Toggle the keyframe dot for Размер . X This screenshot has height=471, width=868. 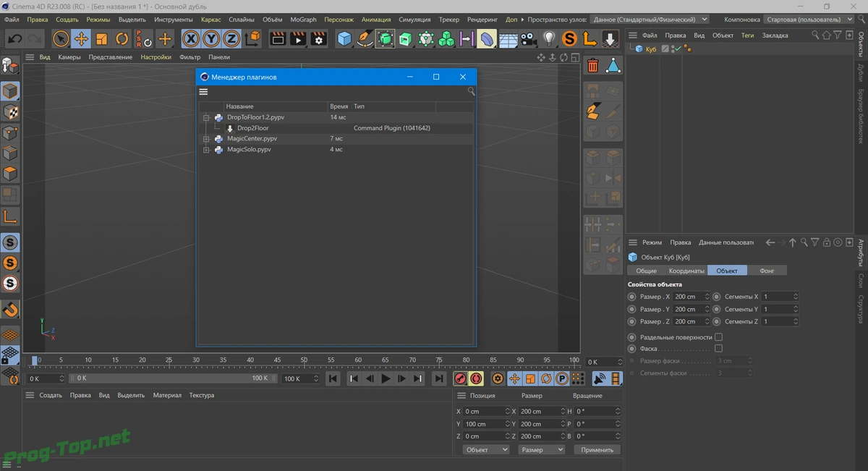pos(632,297)
